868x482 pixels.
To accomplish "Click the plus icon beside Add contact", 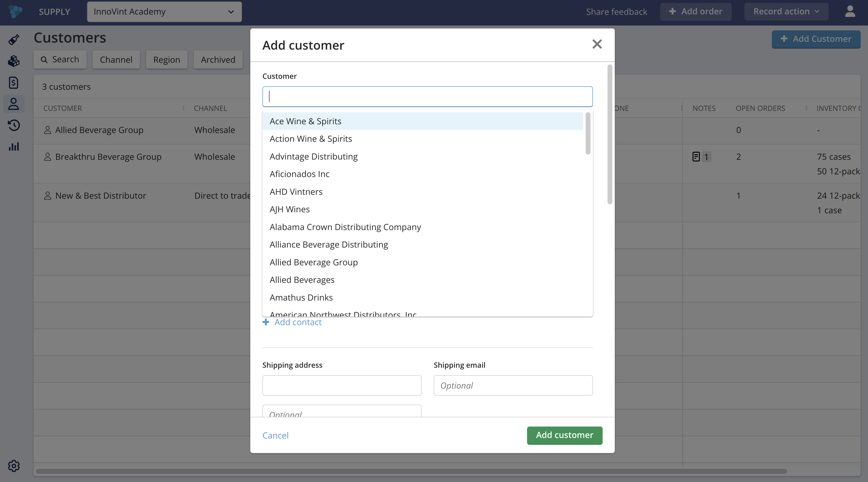I will pos(266,322).
